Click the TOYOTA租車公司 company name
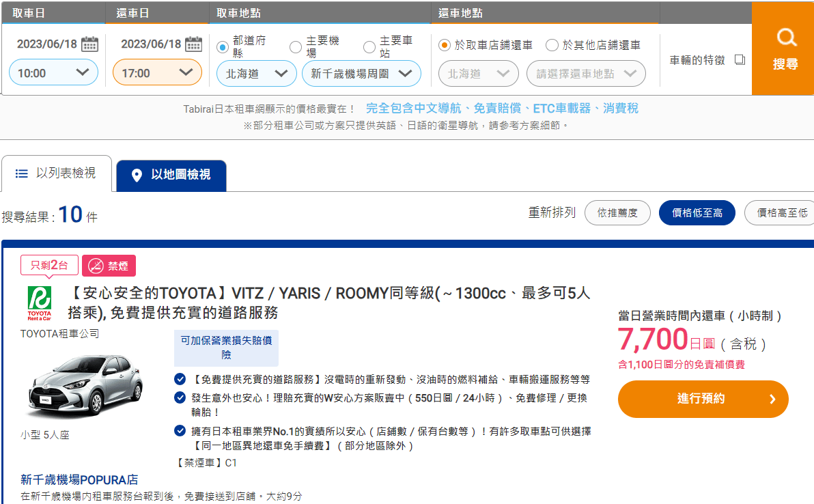This screenshot has height=504, width=814. 59,334
